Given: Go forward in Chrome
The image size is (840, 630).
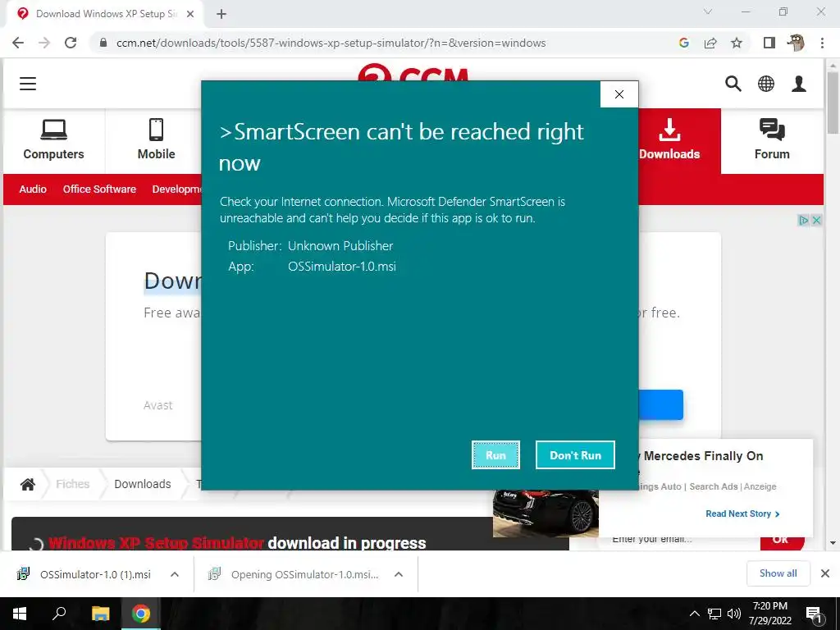Looking at the screenshot, I should tap(44, 43).
